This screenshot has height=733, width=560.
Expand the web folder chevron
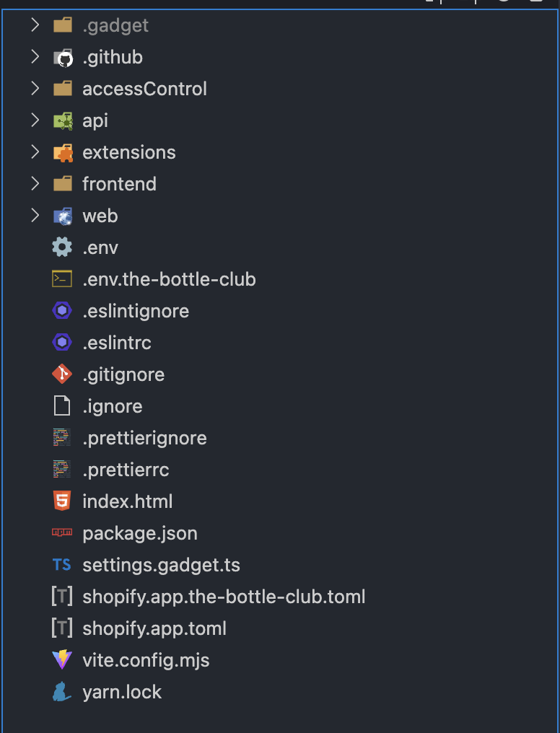(x=35, y=216)
